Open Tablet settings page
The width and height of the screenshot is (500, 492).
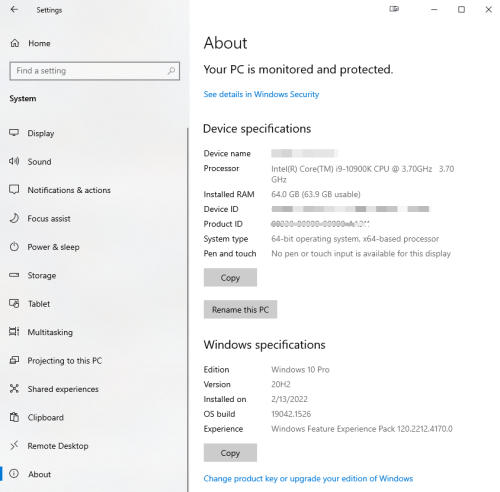(39, 304)
